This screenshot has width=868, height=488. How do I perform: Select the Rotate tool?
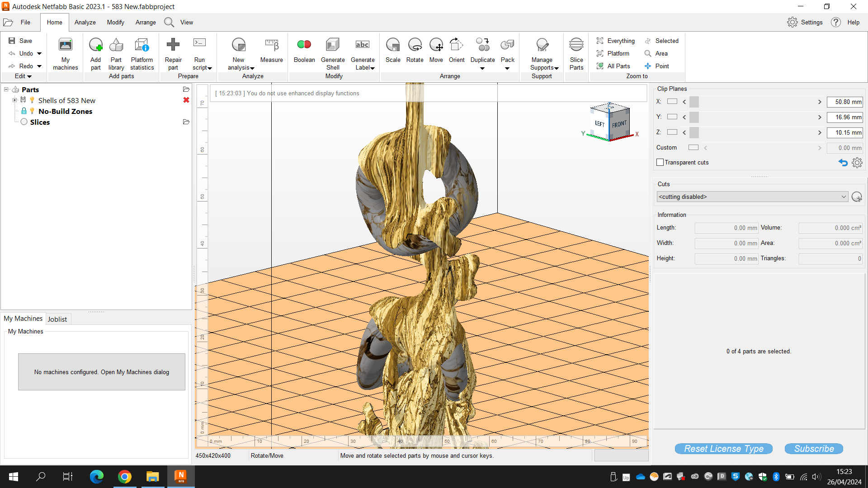[415, 51]
